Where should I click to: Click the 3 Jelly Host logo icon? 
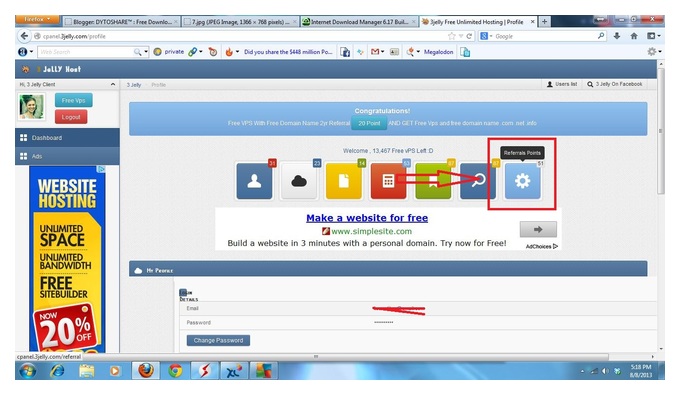pyautogui.click(x=26, y=69)
